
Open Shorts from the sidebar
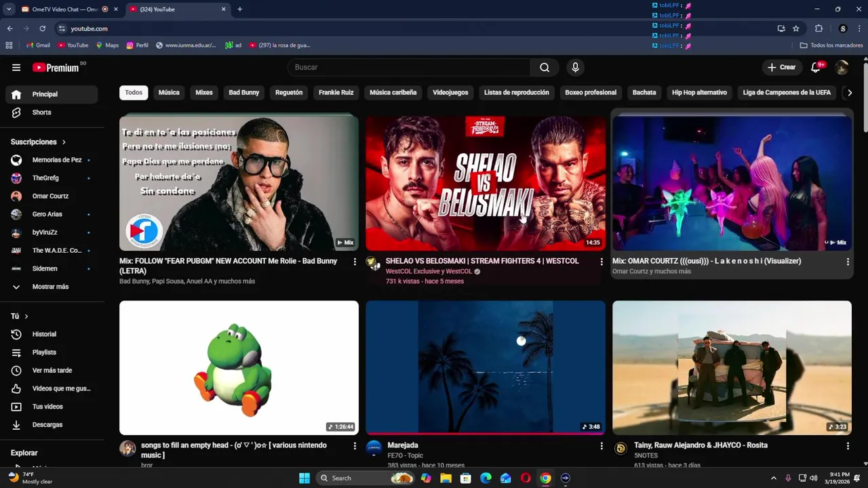click(52, 113)
